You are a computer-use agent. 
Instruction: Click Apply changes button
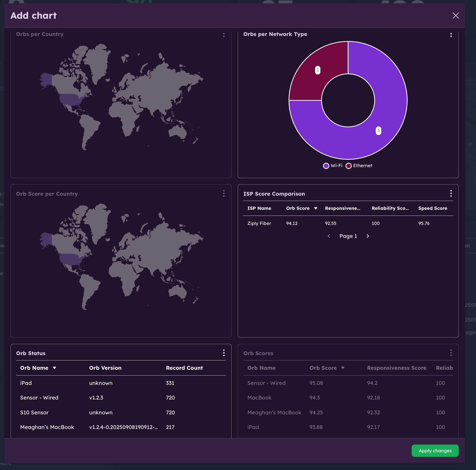(x=435, y=451)
